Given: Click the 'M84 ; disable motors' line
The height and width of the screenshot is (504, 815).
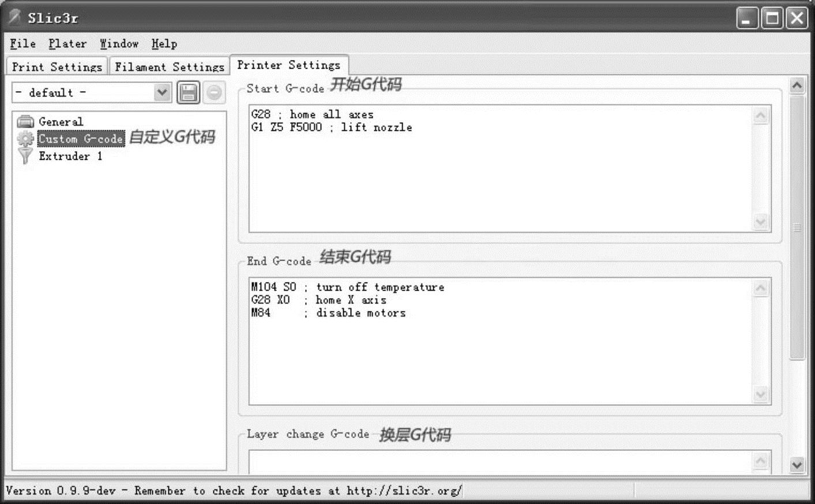Looking at the screenshot, I should (328, 313).
